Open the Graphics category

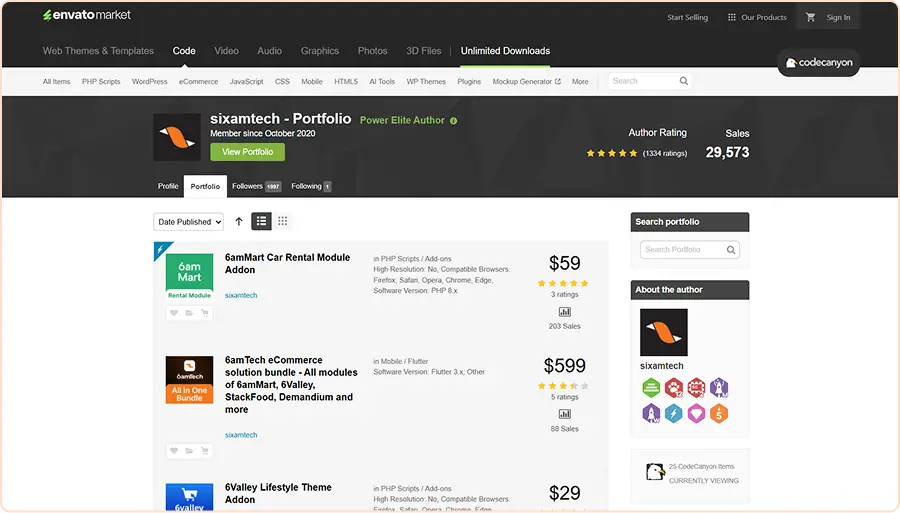[320, 50]
